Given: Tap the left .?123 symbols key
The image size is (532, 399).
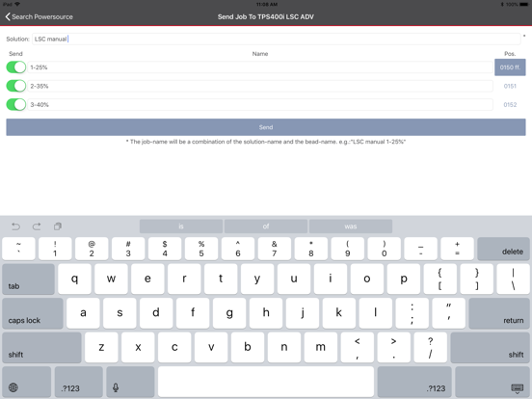Looking at the screenshot, I should pyautogui.click(x=79, y=383).
